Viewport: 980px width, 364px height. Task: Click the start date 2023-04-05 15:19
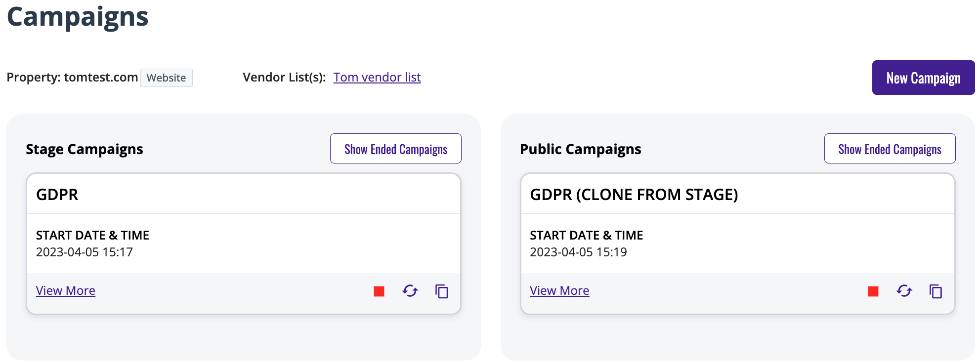pos(578,252)
